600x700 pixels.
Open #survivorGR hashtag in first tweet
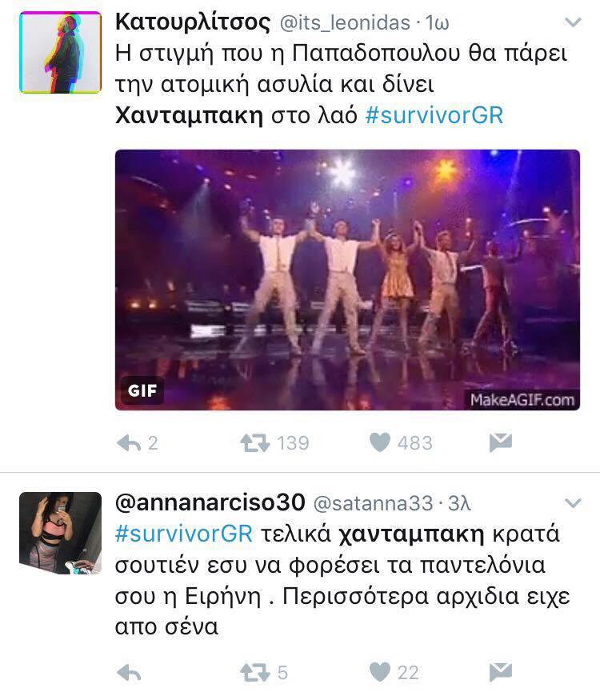pos(434,115)
